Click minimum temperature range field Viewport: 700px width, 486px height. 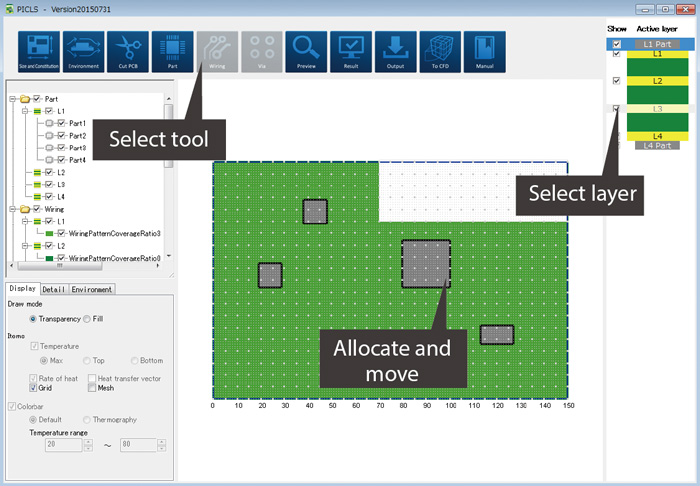64,444
